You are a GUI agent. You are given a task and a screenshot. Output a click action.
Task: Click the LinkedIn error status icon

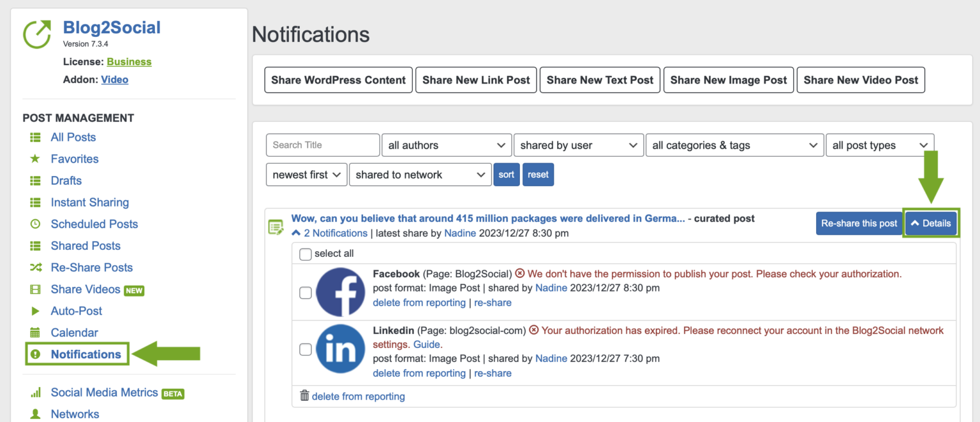point(534,330)
